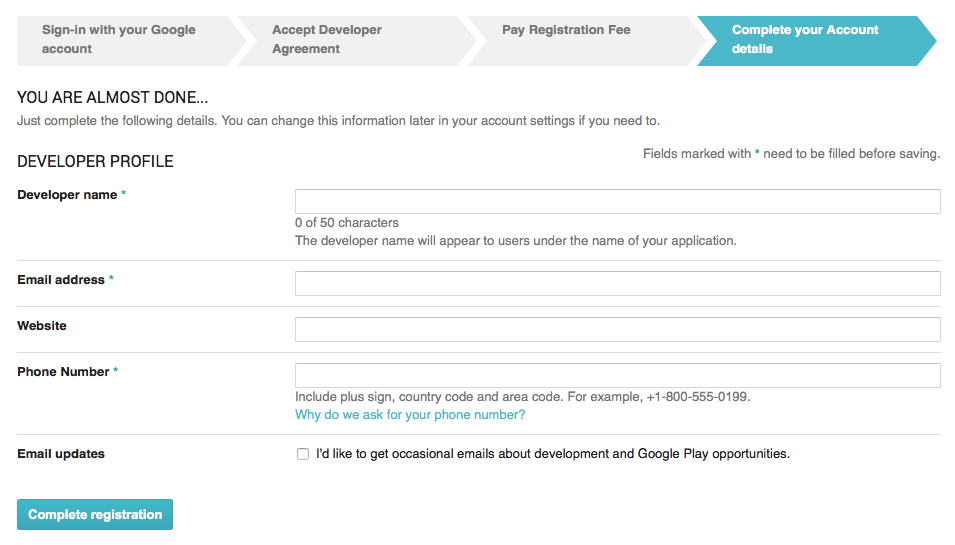Focus the Website input box

[x=618, y=329]
